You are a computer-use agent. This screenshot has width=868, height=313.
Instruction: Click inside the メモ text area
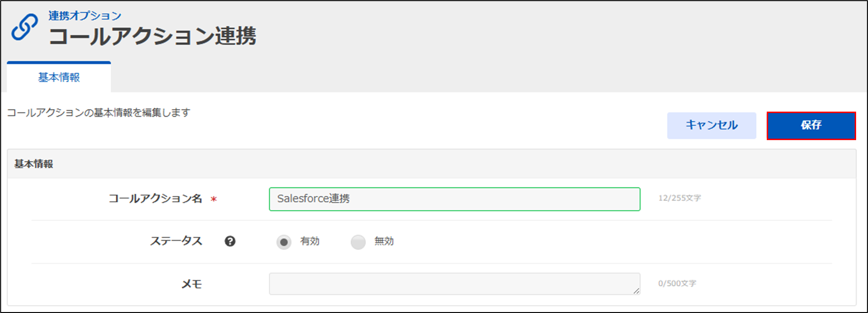coord(454,284)
